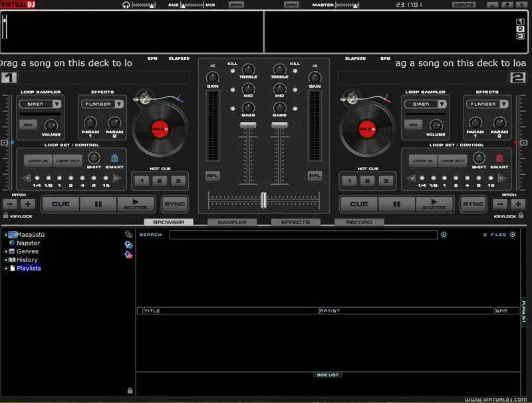Click the left deck loop-length left arrow
This screenshot has height=403, width=532.
(x=27, y=178)
